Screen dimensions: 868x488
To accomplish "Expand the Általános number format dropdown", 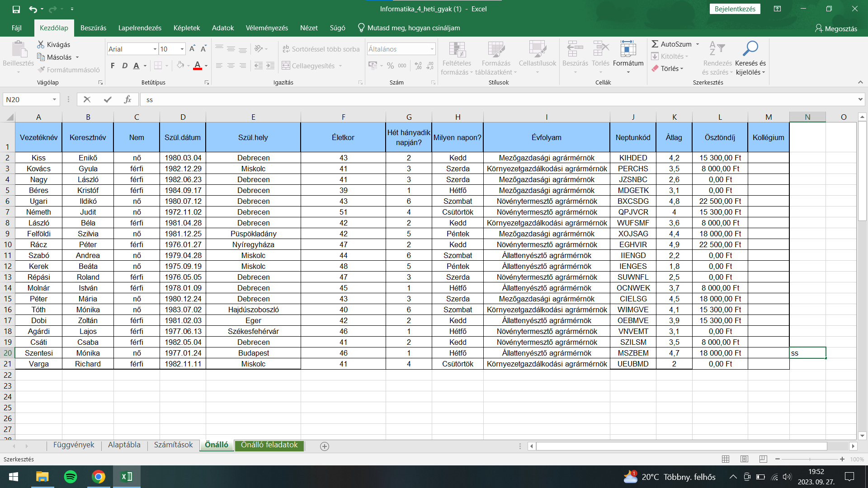I will (x=432, y=49).
